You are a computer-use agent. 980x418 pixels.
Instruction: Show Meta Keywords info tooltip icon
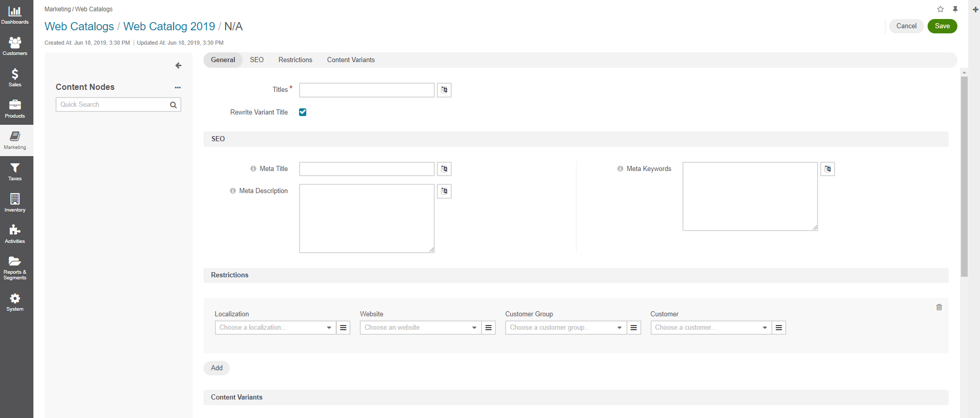(x=620, y=169)
